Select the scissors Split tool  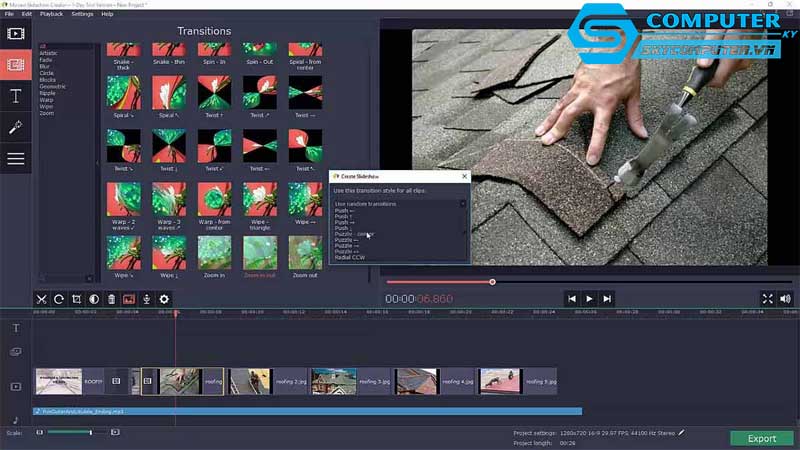(41, 299)
